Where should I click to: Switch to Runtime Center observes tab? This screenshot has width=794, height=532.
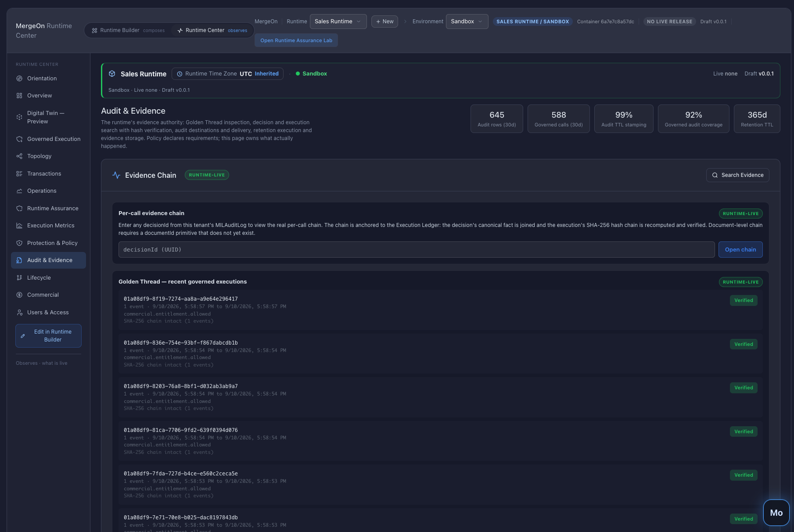click(212, 30)
